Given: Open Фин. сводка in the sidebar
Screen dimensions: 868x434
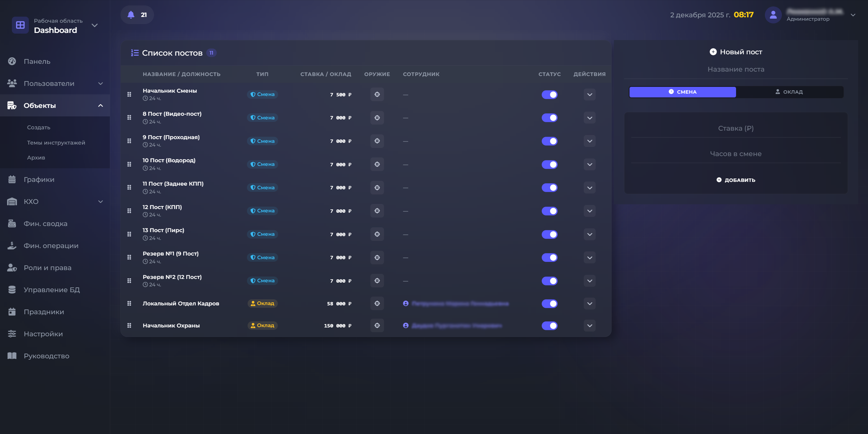Looking at the screenshot, I should [x=45, y=224].
